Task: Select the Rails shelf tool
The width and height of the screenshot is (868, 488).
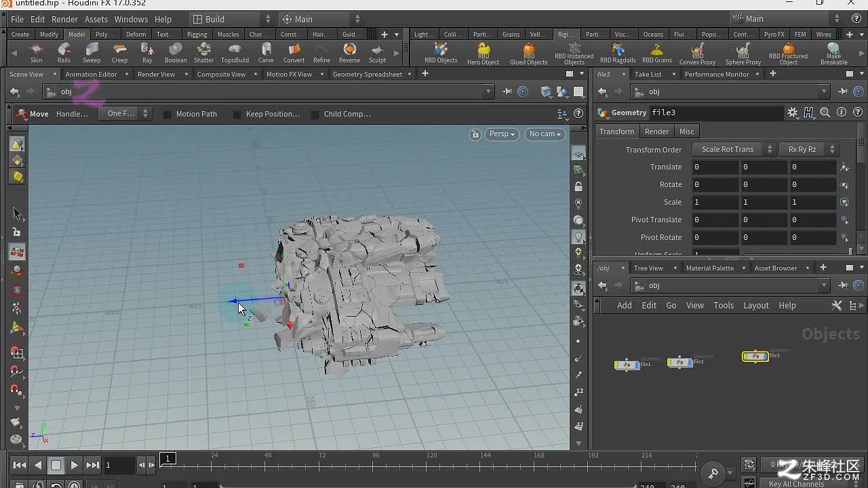Action: (x=64, y=53)
